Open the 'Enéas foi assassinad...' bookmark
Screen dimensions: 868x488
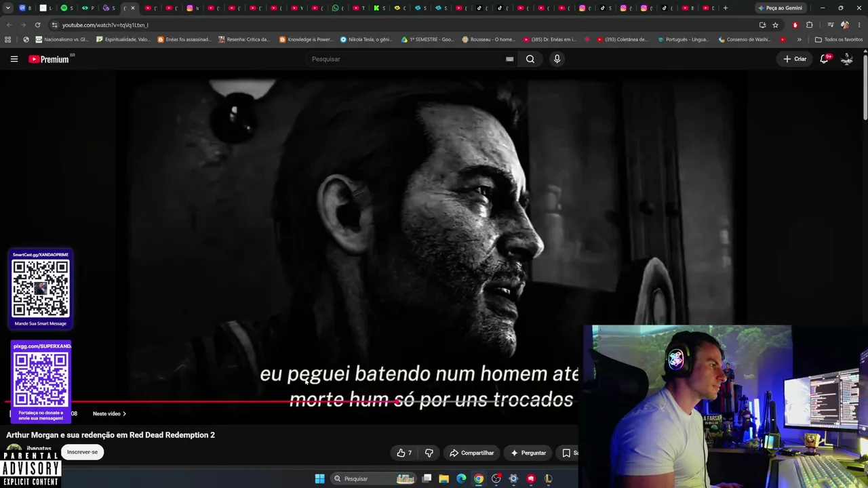point(184,39)
